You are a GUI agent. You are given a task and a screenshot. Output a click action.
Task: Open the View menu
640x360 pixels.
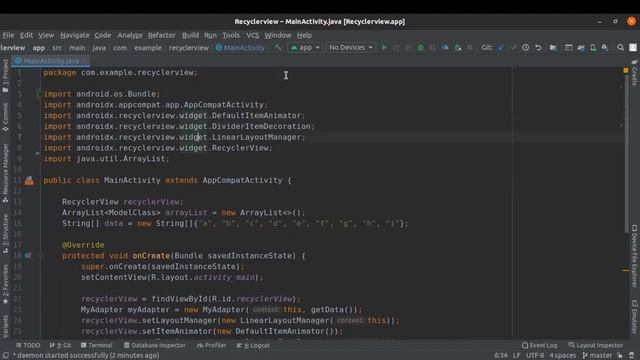(46, 35)
